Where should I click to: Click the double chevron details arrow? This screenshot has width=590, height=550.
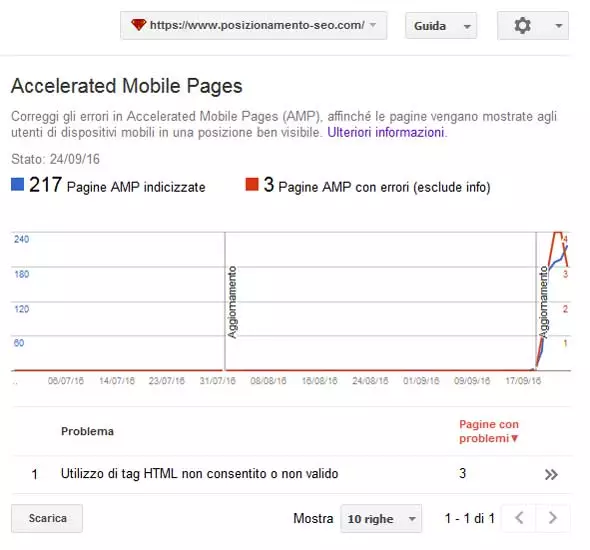click(551, 474)
